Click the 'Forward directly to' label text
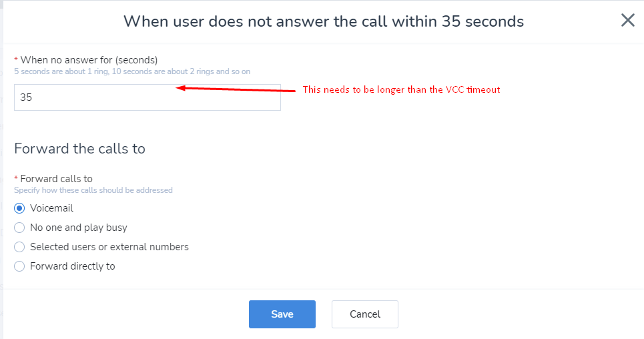The image size is (644, 339). [73, 266]
